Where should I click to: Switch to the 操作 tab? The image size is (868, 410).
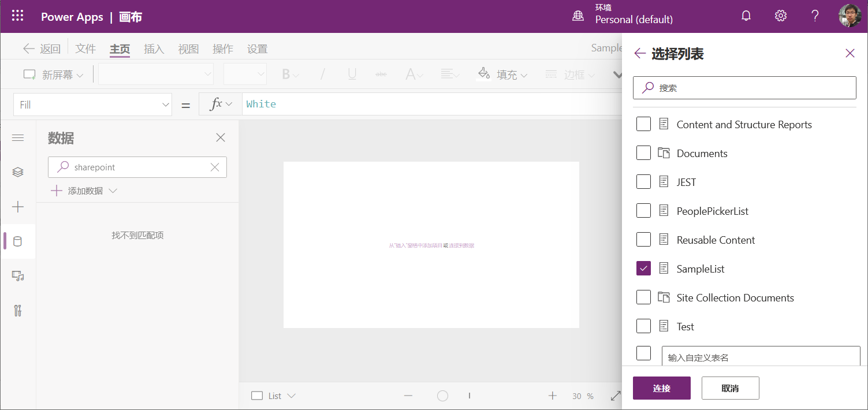(223, 49)
